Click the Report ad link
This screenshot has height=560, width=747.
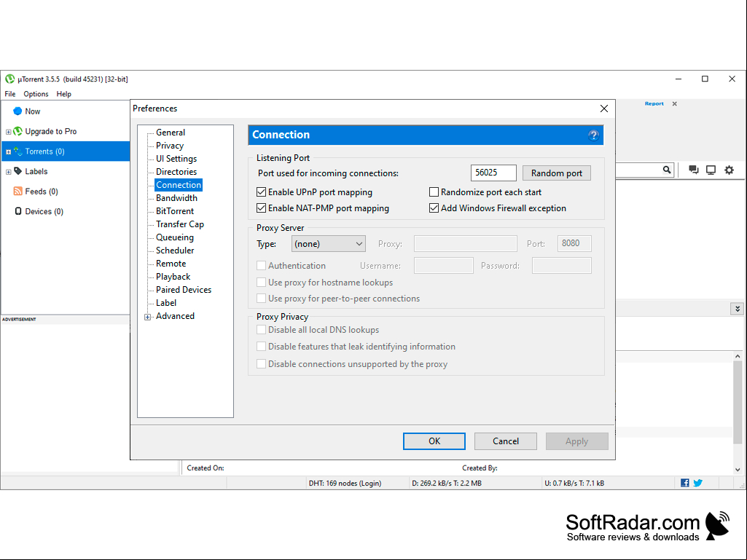[654, 103]
